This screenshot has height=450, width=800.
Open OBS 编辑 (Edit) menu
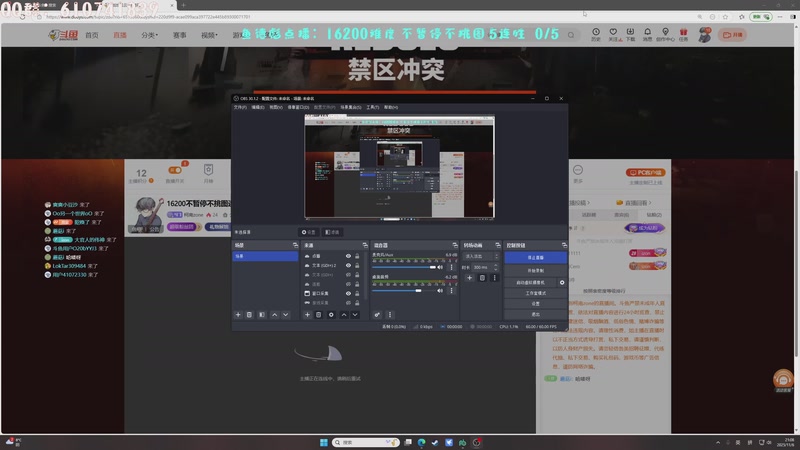pyautogui.click(x=258, y=107)
